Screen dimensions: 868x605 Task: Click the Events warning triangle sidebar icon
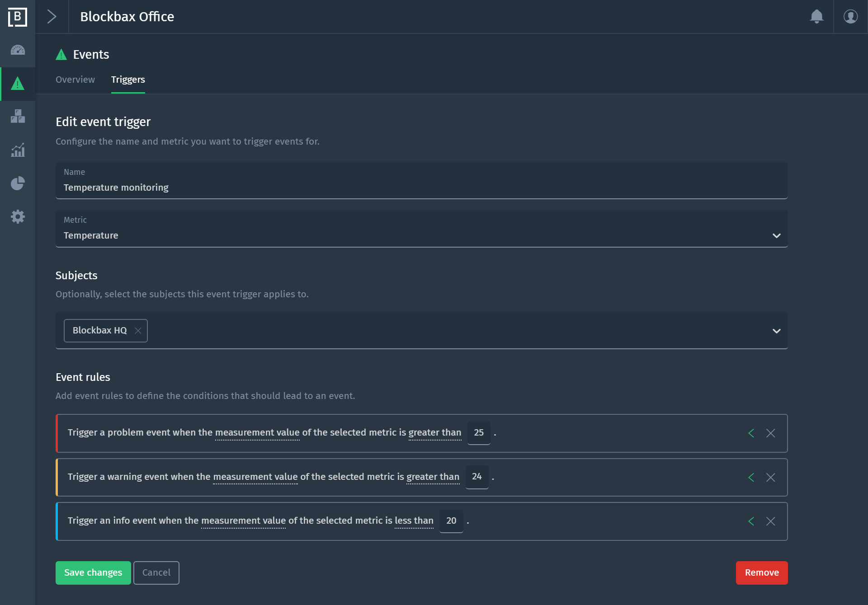coord(18,84)
